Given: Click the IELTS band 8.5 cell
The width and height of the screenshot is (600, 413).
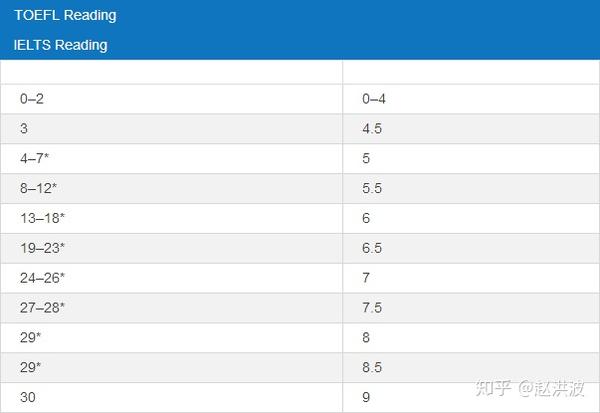Looking at the screenshot, I should click(x=471, y=367).
